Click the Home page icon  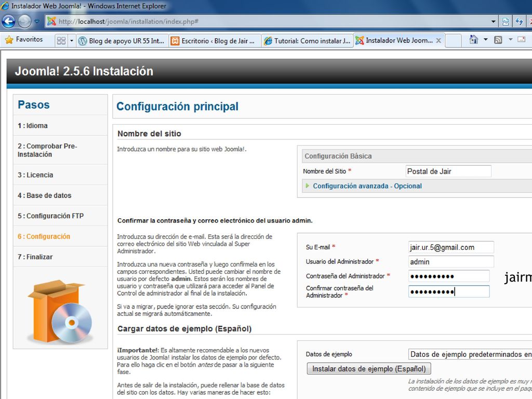click(474, 39)
